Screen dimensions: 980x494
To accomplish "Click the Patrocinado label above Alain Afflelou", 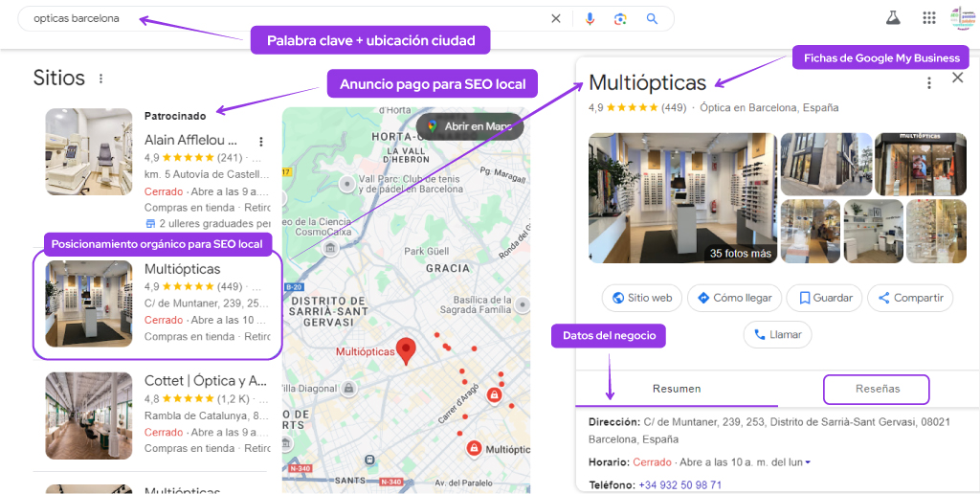I will (175, 116).
